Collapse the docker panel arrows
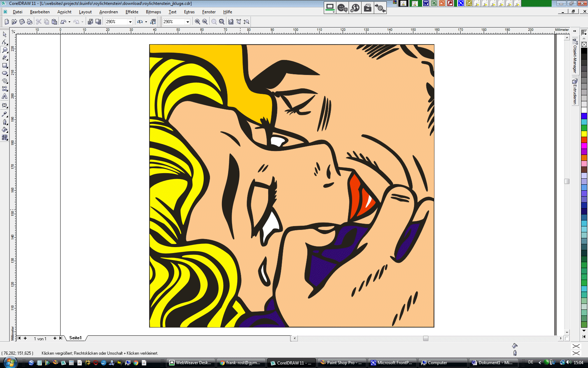This screenshot has height=368, width=588. coord(575,31)
